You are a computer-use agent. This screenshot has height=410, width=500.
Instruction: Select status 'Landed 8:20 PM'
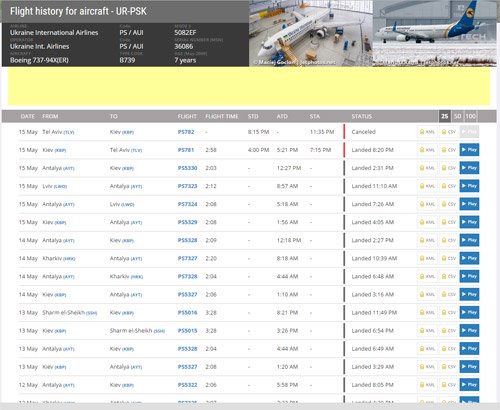click(372, 150)
